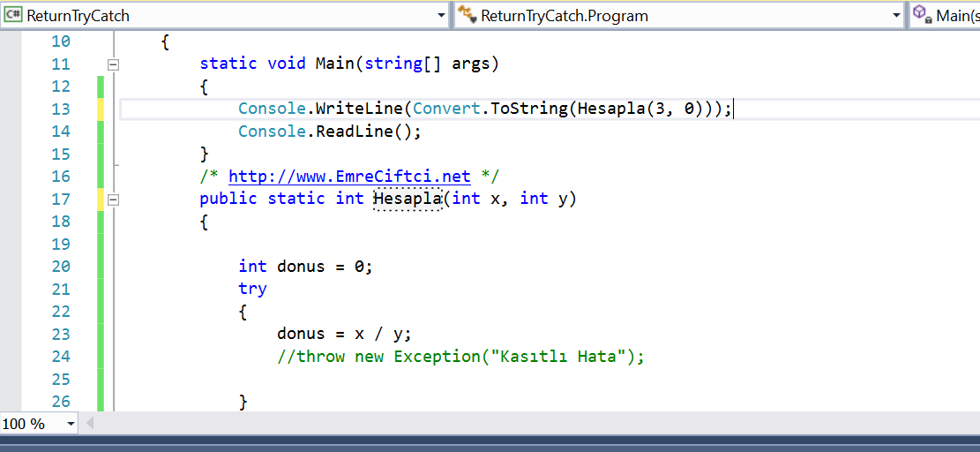
Task: Open the 100 % zoom level dropdown
Action: click(70, 424)
